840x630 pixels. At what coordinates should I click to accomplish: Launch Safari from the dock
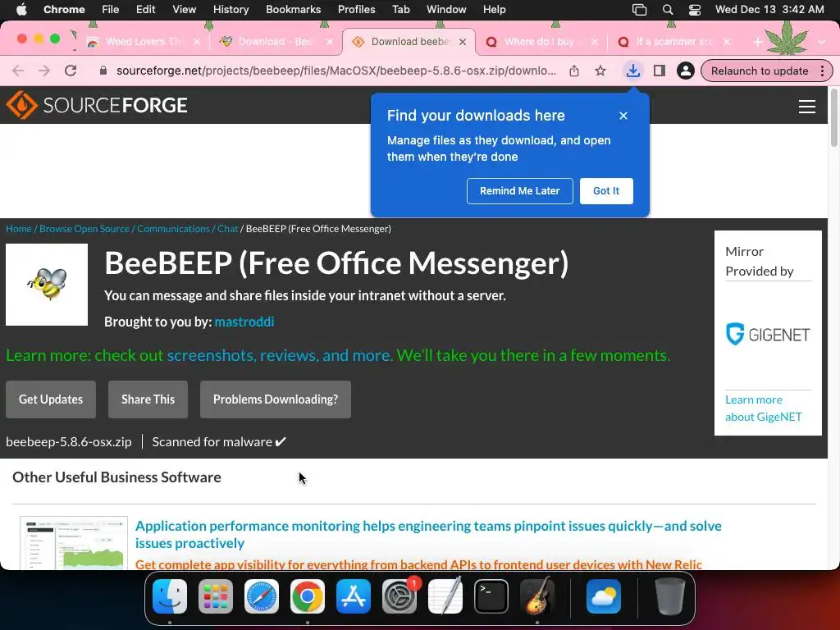point(262,596)
